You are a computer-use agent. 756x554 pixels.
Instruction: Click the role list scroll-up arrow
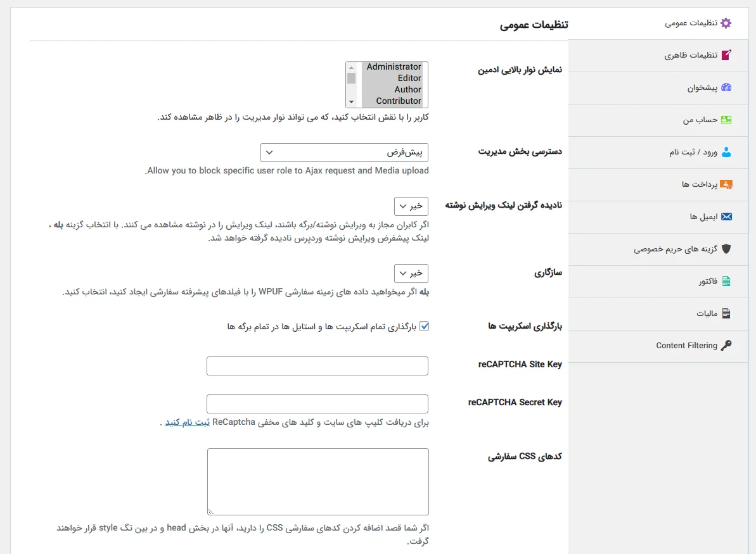[352, 68]
